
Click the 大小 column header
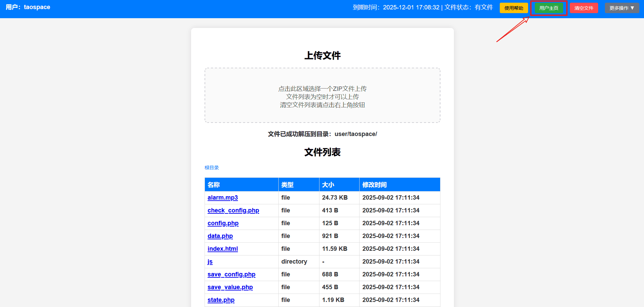pos(328,185)
